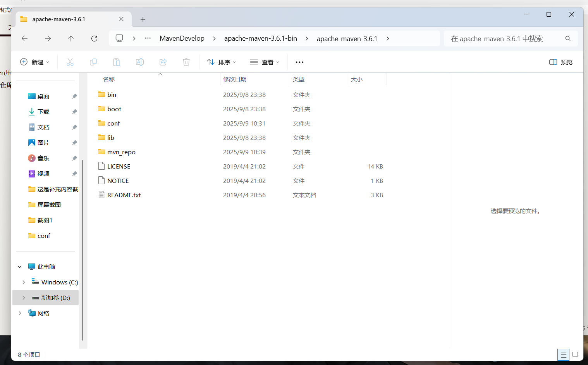Expand the 新加卷 (D:) drive node
Screen dimensions: 588x365
pos(24,298)
